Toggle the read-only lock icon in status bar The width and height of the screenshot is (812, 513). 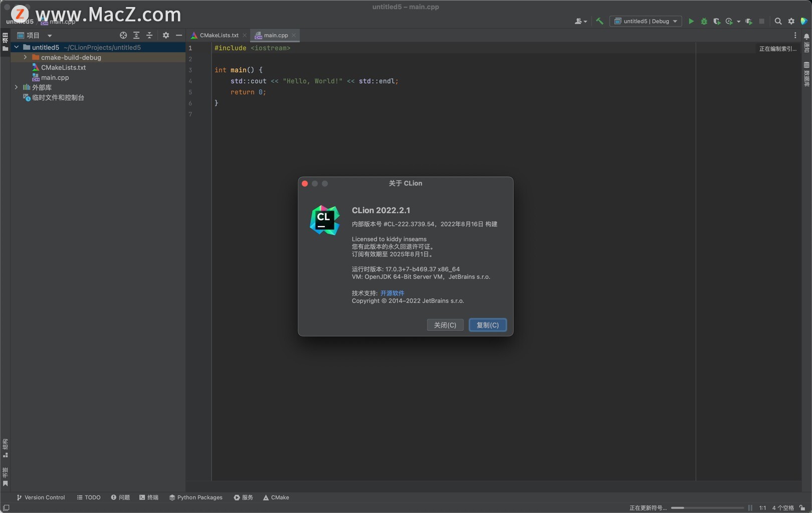[x=802, y=508]
